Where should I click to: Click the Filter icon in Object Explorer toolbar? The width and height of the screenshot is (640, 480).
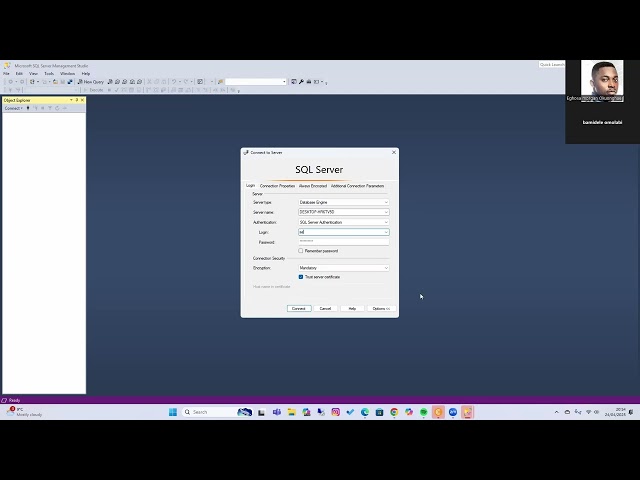[50, 108]
